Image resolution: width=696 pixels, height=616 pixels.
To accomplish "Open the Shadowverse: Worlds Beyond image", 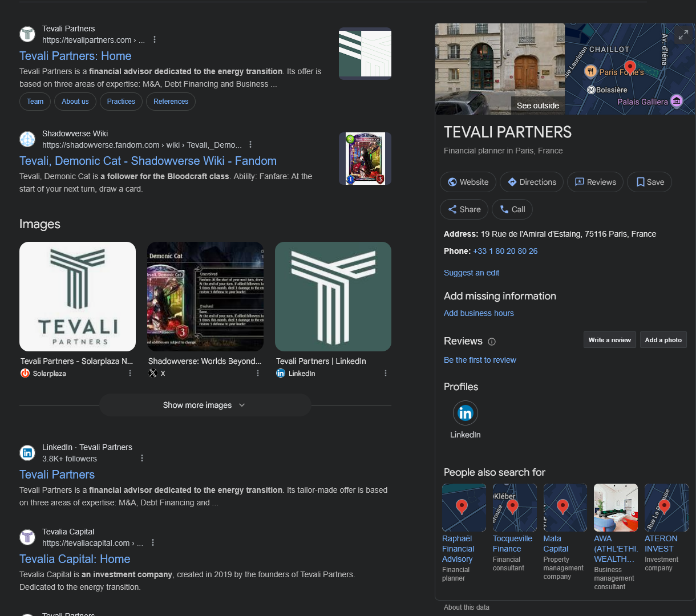I will [205, 297].
